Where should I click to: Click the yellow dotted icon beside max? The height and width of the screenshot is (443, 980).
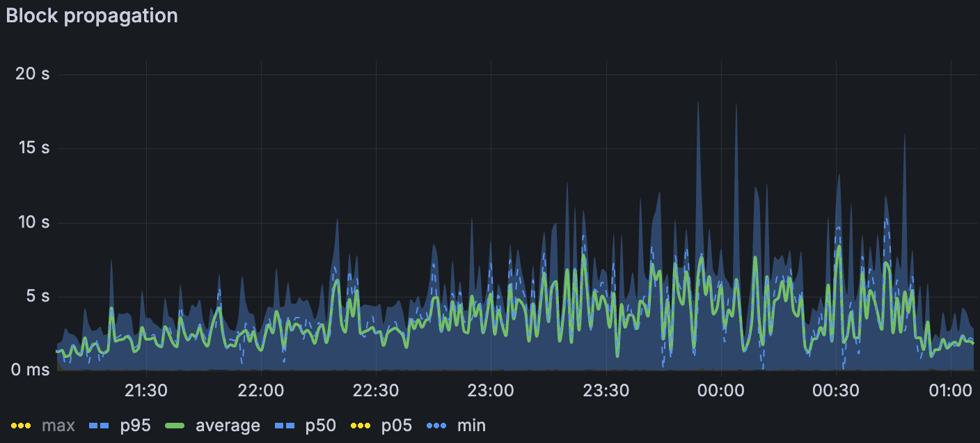pos(22,425)
